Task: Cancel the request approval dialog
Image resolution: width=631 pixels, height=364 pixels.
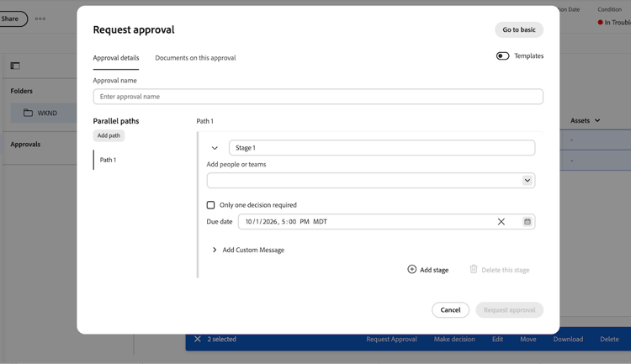Action: pyautogui.click(x=450, y=309)
